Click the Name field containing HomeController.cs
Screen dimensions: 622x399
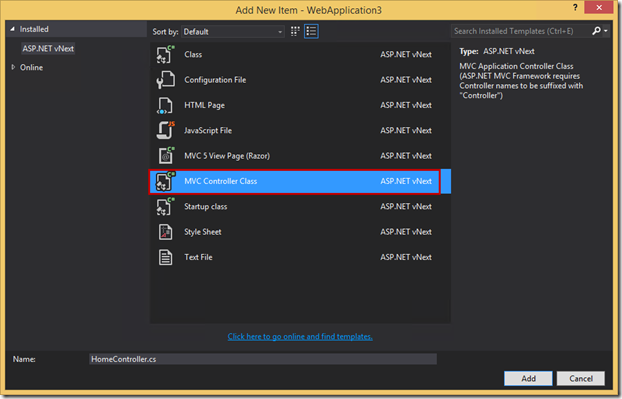click(x=263, y=359)
